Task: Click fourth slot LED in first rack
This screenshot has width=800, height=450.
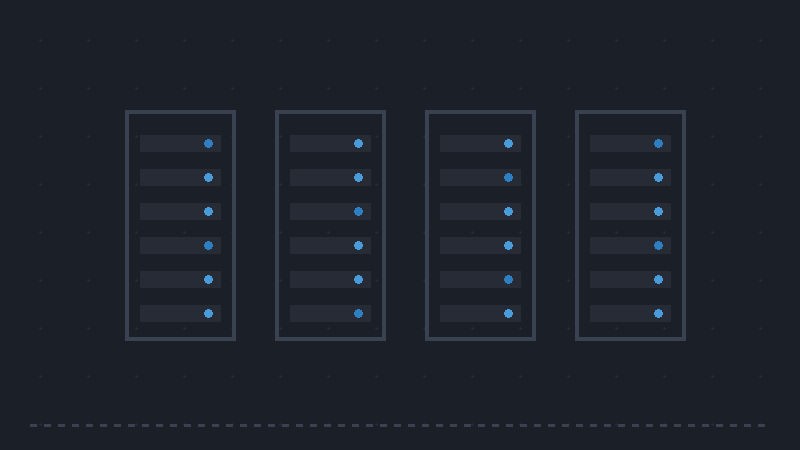Action: (x=209, y=245)
